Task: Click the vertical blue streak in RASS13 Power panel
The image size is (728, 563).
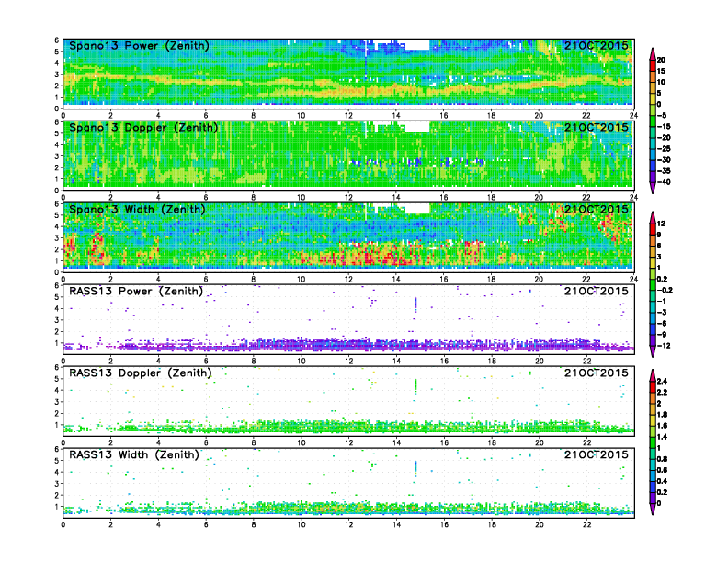Action: [415, 304]
